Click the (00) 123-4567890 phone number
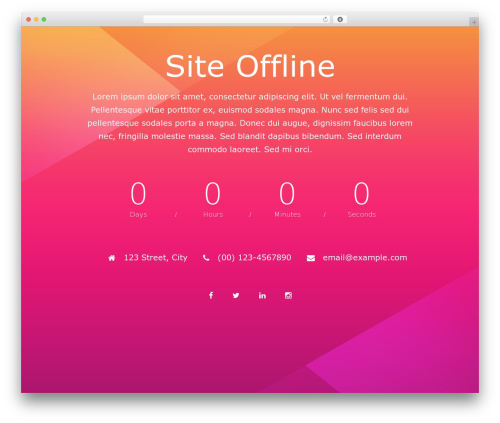 coord(254,258)
